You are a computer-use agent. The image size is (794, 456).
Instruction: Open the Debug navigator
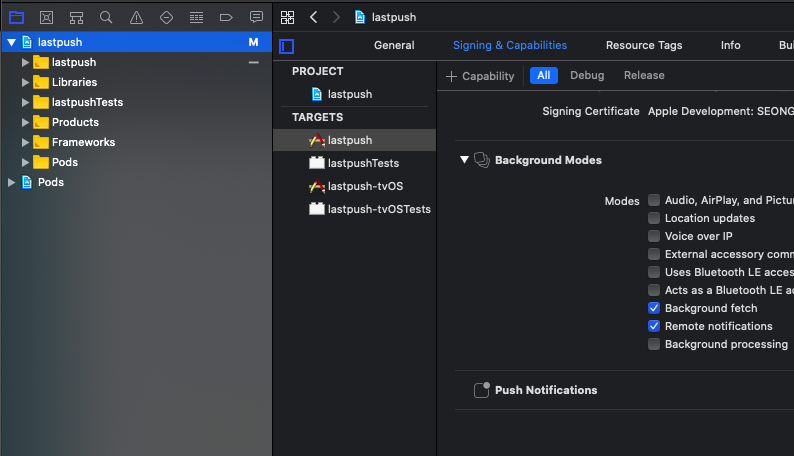point(196,18)
